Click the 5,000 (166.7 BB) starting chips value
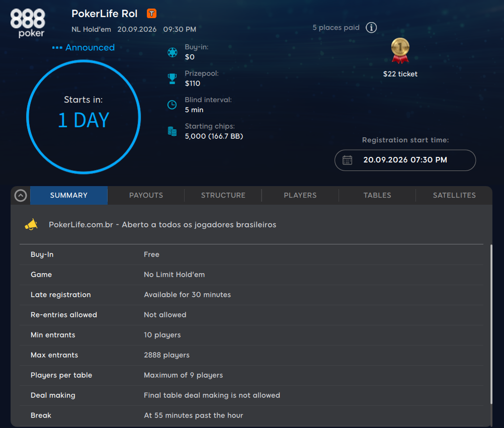Image resolution: width=504 pixels, height=428 pixels. [214, 136]
